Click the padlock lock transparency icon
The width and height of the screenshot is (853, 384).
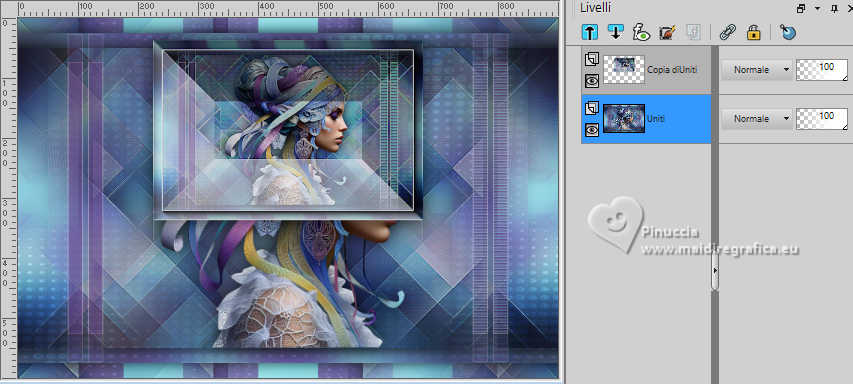[753, 32]
